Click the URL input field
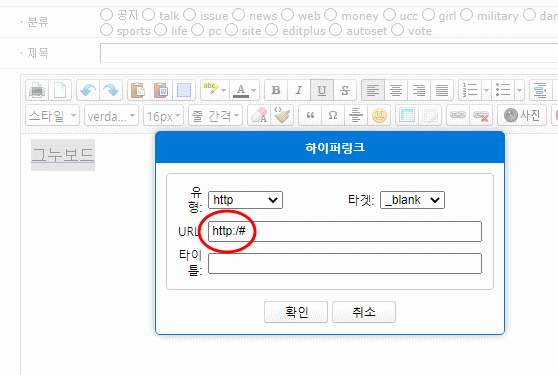Screen dimensions: 558x375 tap(345, 231)
